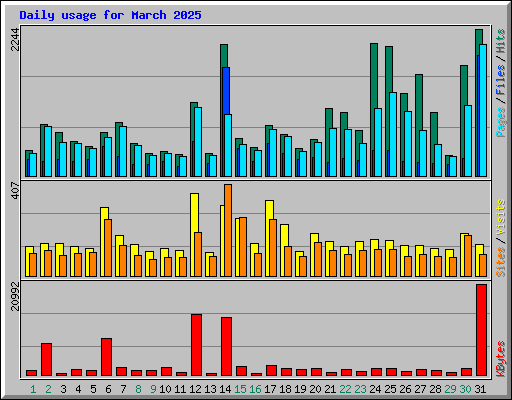Click day label '8' on the x-axis

(138, 389)
